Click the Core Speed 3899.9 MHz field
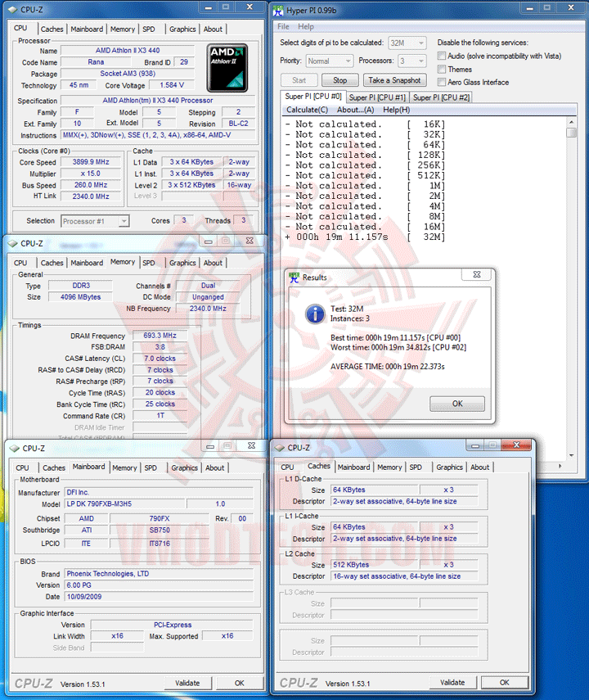 (91, 162)
